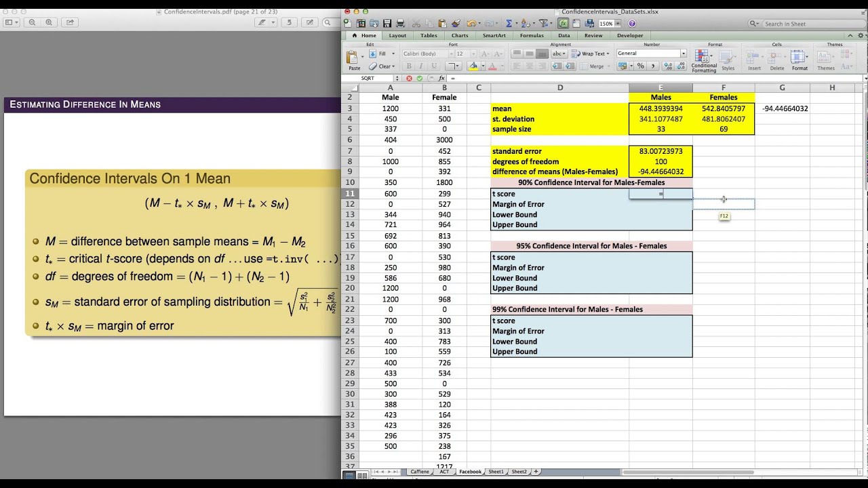The height and width of the screenshot is (488, 868).
Task: Click the Edit markup icon in Preview
Action: [x=310, y=22]
